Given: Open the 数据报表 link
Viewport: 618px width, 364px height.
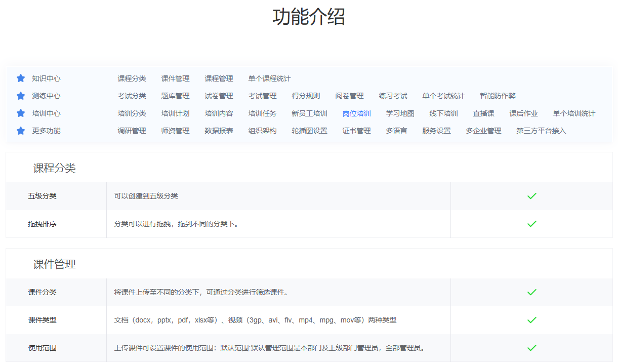Looking at the screenshot, I should click(219, 131).
